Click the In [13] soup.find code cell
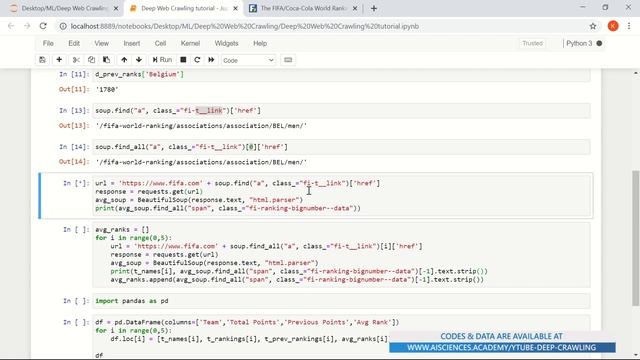 pyautogui.click(x=342, y=111)
